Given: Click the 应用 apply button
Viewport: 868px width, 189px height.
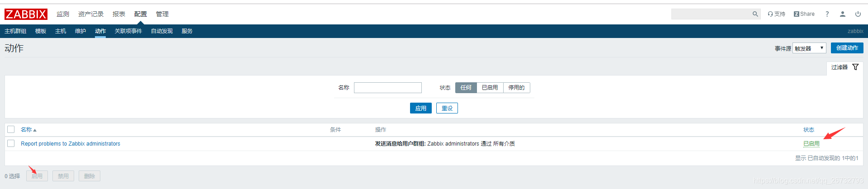Looking at the screenshot, I should tap(421, 109).
